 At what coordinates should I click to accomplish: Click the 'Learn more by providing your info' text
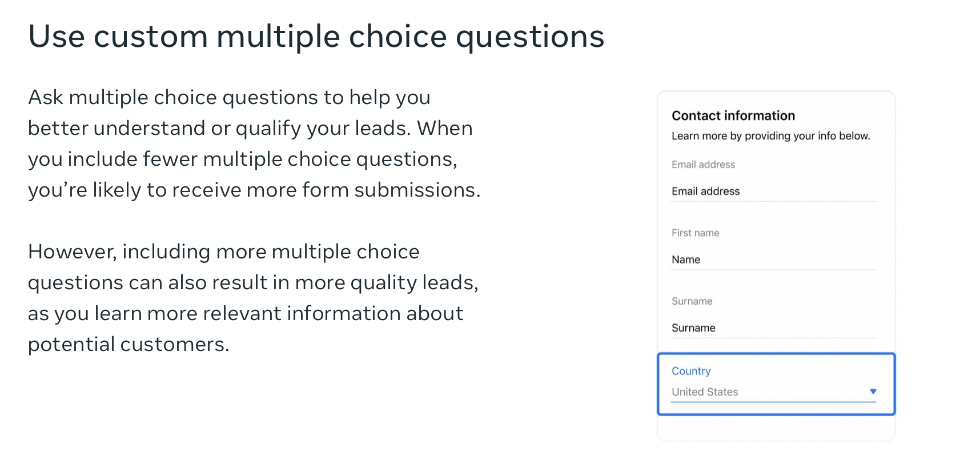click(770, 136)
